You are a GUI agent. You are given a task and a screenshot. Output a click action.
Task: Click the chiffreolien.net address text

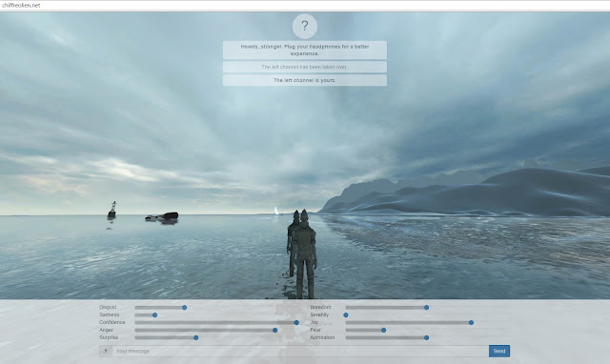21,5
